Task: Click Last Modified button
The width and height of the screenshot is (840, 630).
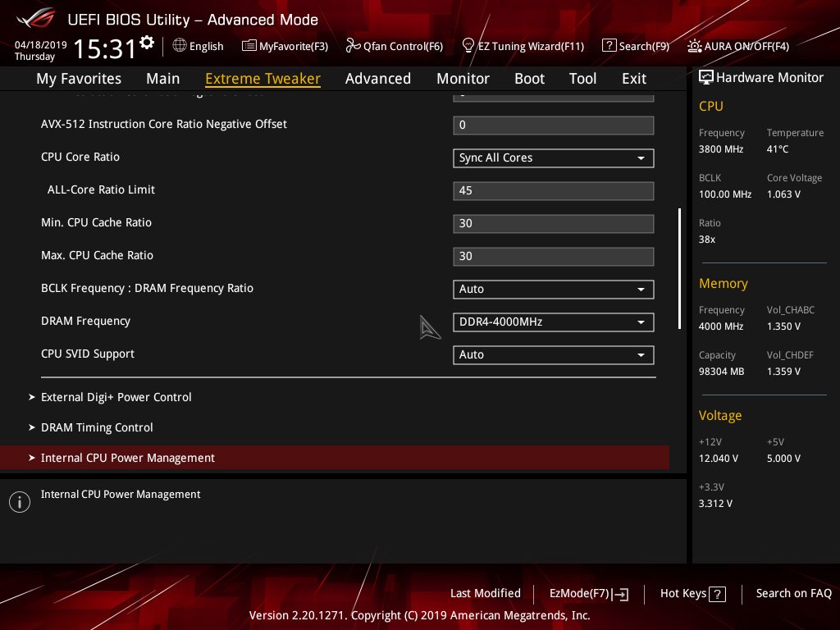Action: pyautogui.click(x=486, y=593)
